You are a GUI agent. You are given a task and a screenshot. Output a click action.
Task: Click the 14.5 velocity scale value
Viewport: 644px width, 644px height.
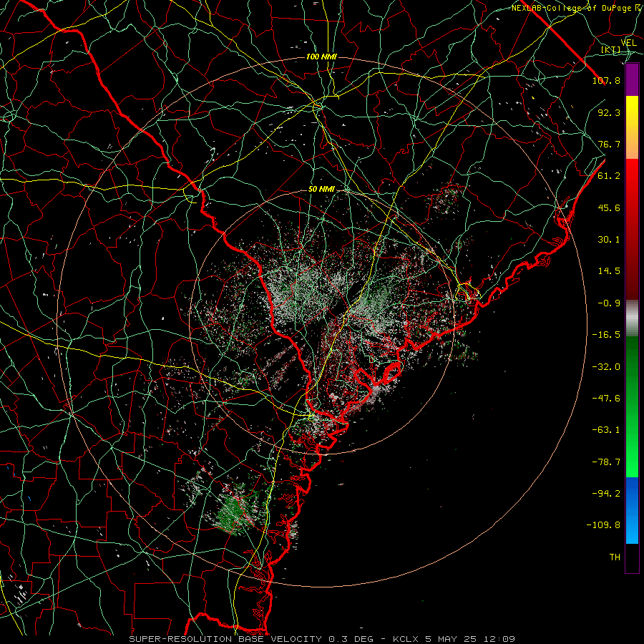coord(609,271)
